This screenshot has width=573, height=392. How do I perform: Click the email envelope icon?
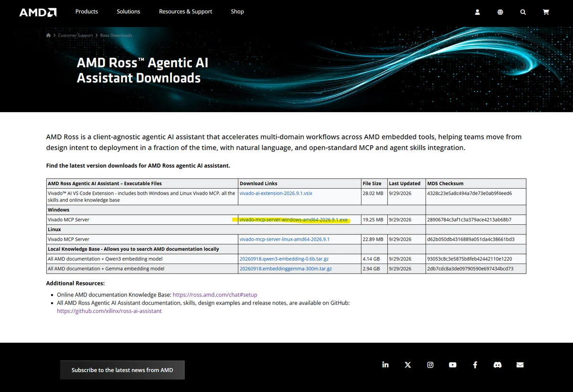pos(520,365)
